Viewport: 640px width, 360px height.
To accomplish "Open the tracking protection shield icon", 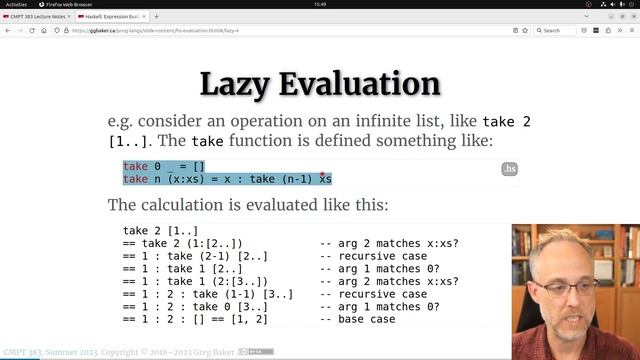I will coord(57,31).
